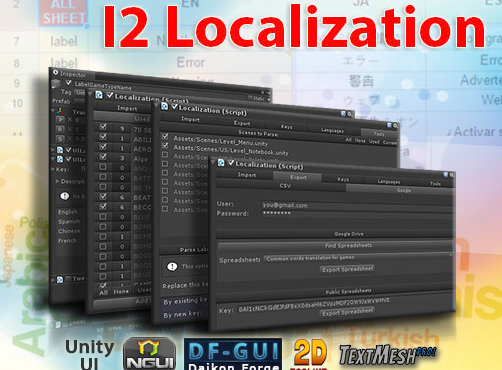Viewport: 502px width, 370px height.
Task: Click script icon of the scenes-list Localization panel
Action: [165, 106]
